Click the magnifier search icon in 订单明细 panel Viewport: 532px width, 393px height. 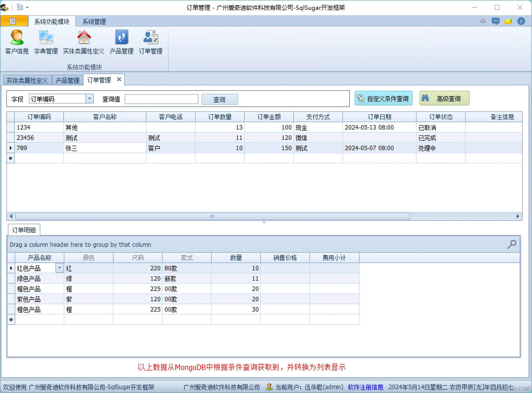coord(512,244)
